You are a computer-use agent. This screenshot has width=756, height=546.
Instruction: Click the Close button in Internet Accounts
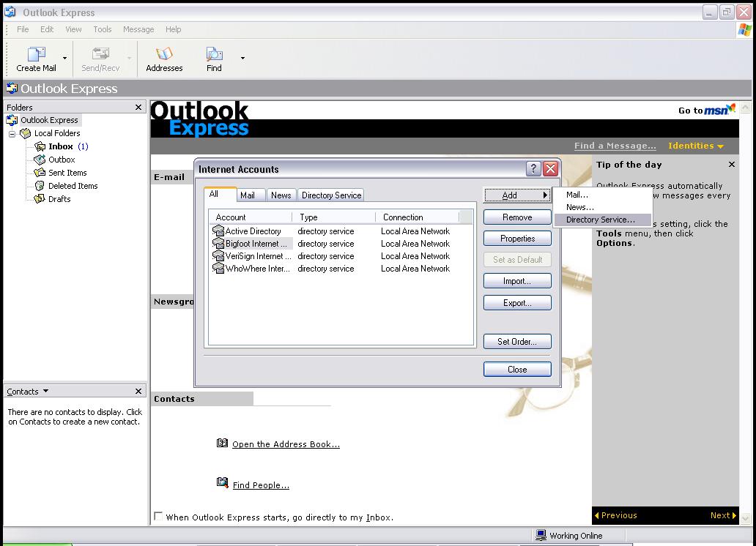(x=517, y=370)
